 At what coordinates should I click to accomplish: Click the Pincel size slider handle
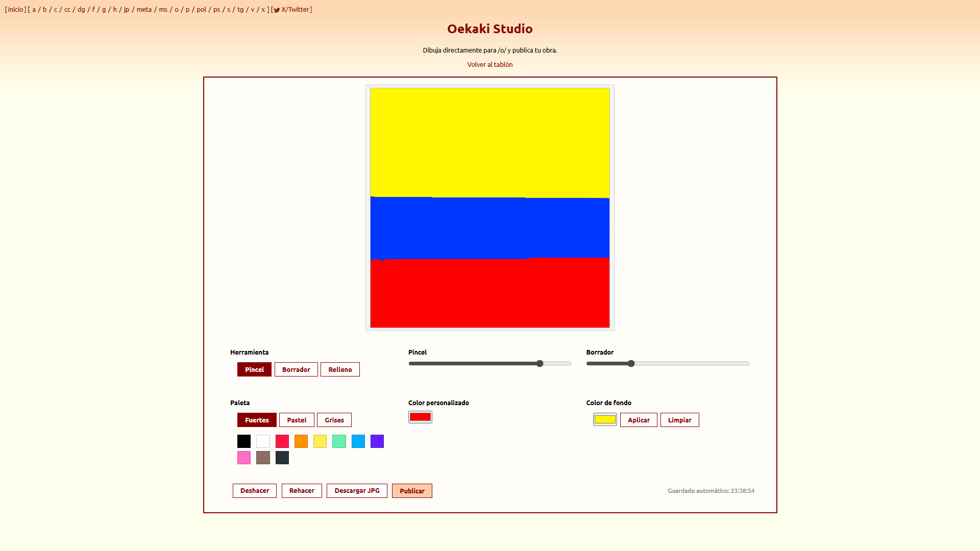[x=540, y=364]
